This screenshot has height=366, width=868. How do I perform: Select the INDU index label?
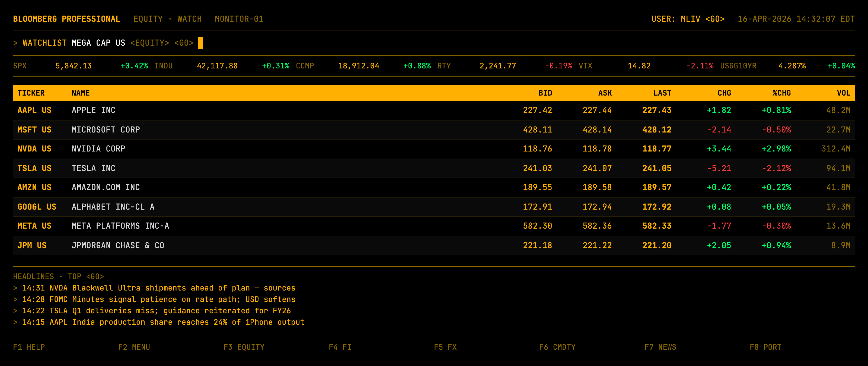click(x=163, y=66)
